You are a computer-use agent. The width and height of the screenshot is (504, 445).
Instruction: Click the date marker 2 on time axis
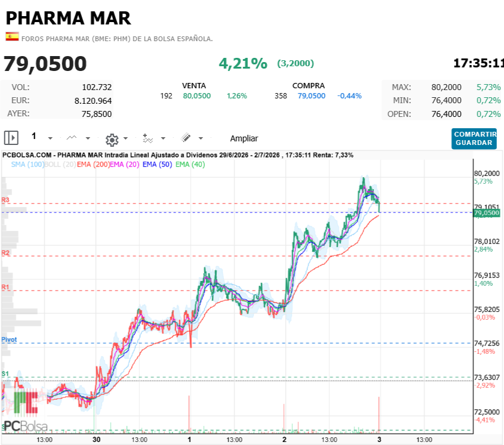[x=284, y=440]
